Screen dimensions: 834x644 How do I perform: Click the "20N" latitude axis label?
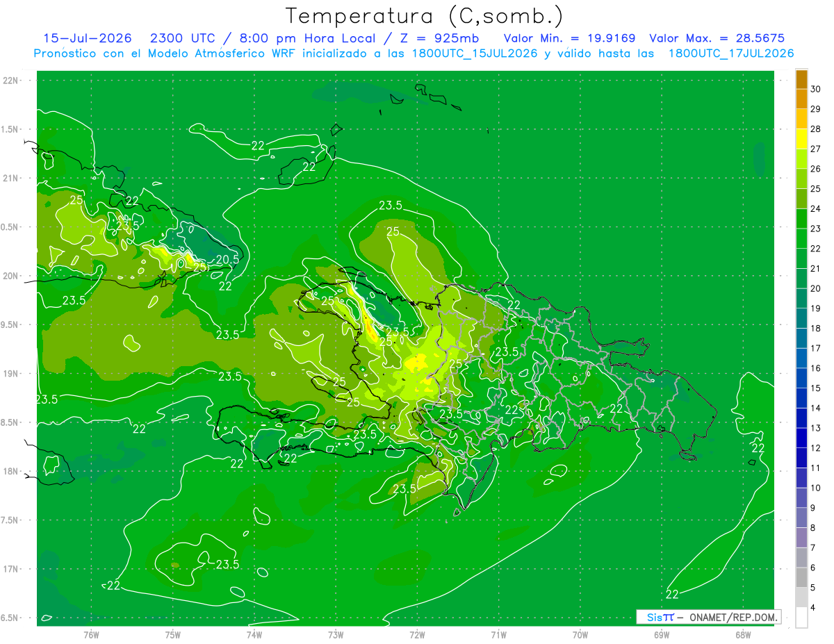11,276
